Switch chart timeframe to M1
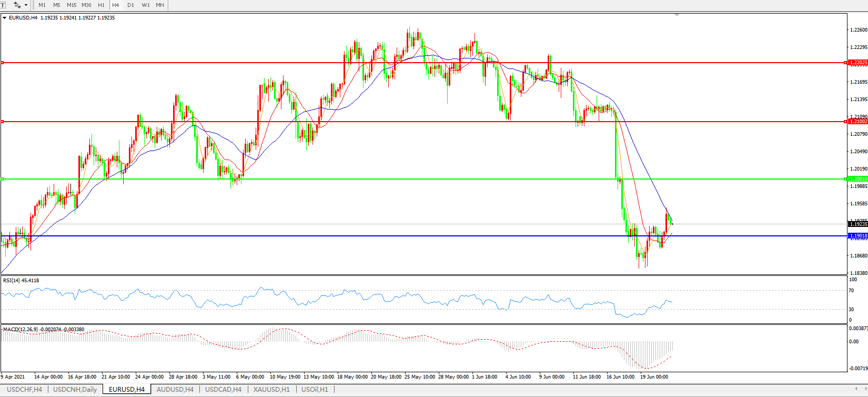Screen dimensions: 868x397 tap(42, 5)
